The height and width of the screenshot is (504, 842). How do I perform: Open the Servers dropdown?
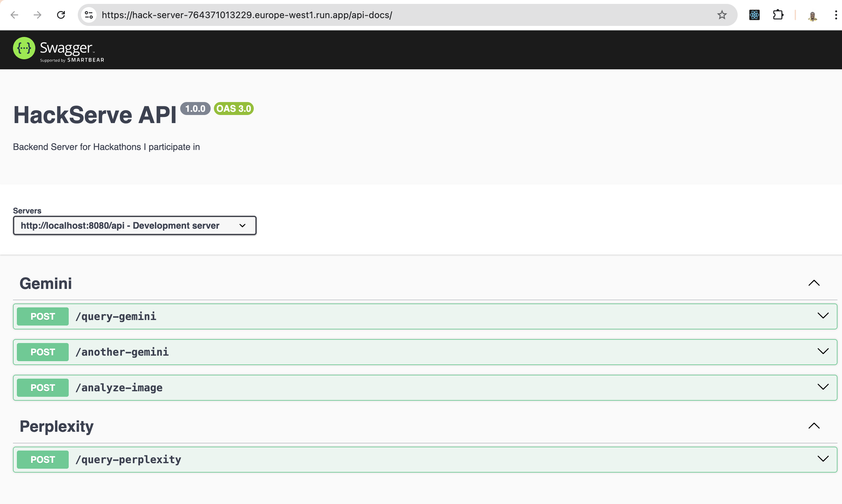point(134,225)
